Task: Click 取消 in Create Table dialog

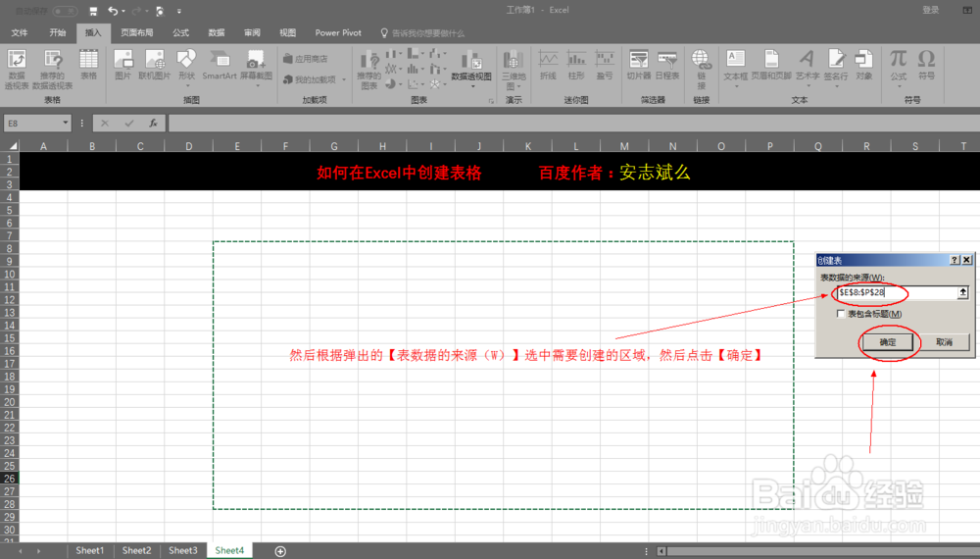Action: pos(945,342)
